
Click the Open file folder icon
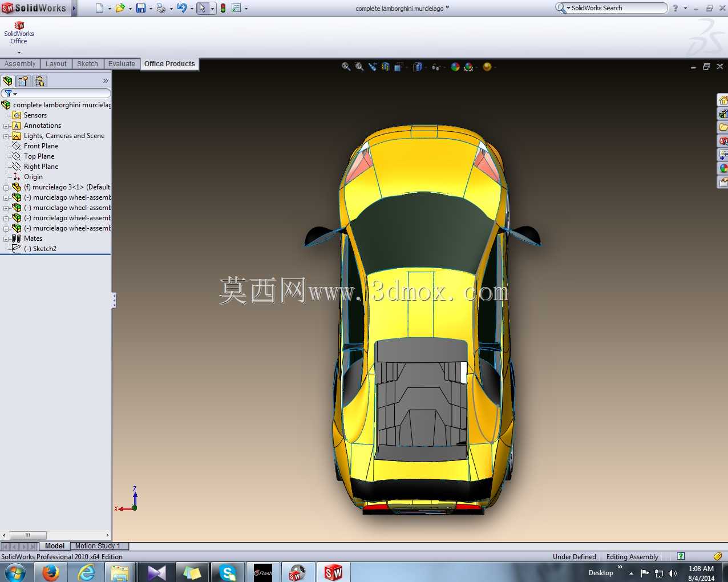[120, 8]
